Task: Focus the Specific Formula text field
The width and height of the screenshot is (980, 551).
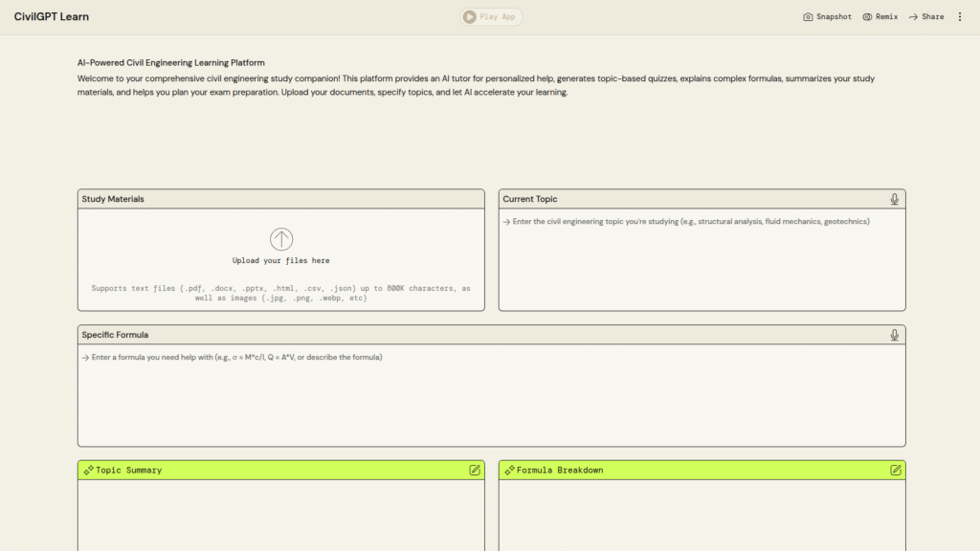Action: (x=491, y=394)
